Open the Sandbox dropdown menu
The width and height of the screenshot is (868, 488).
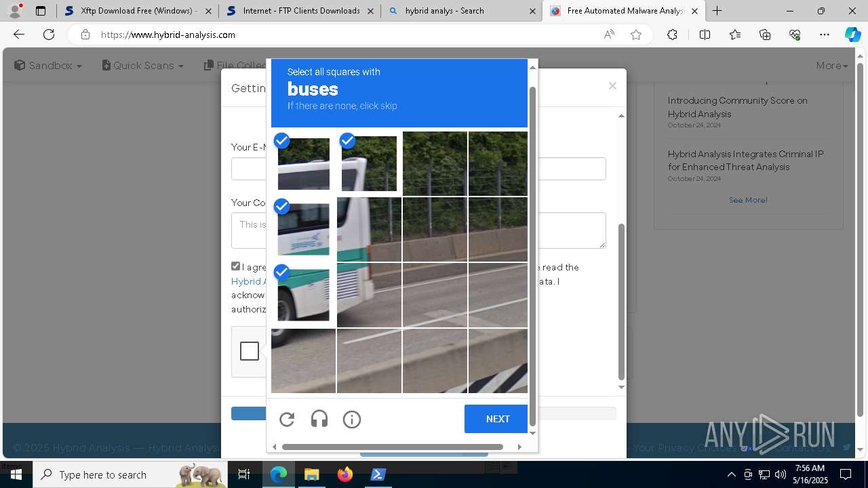[48, 66]
